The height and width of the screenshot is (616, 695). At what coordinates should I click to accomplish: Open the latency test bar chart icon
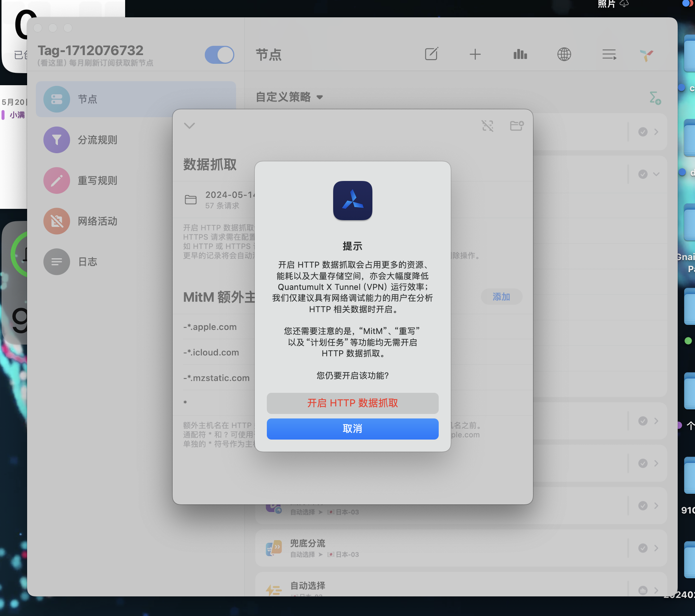(520, 54)
